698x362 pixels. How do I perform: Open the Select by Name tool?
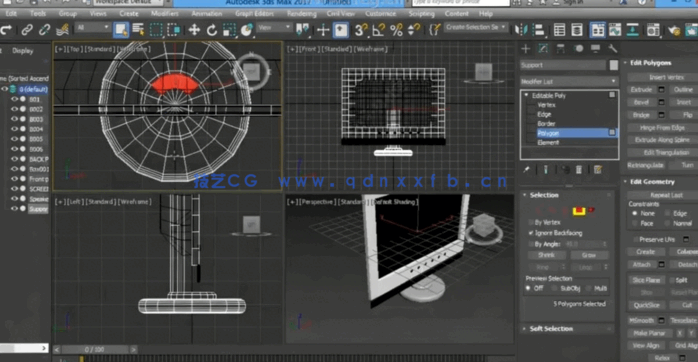tap(138, 30)
